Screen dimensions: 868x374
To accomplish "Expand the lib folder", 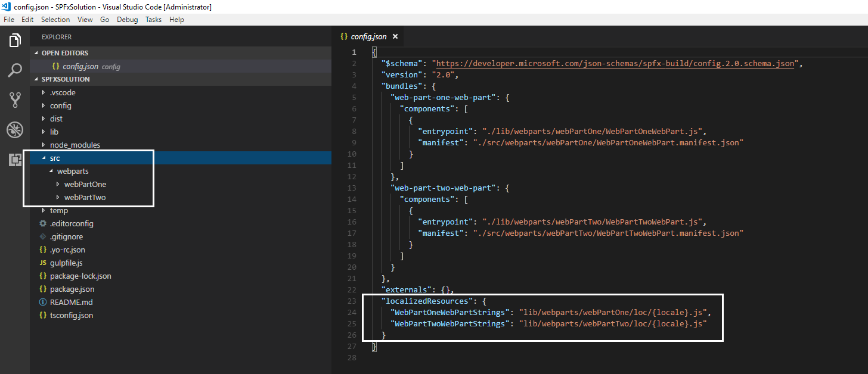I will point(180,132).
